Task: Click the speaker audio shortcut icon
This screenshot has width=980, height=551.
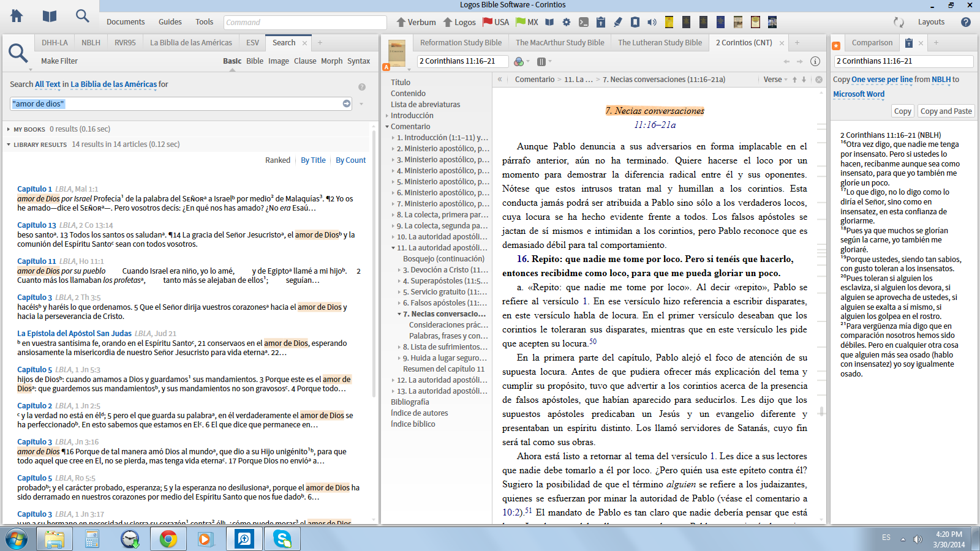Action: (x=652, y=22)
